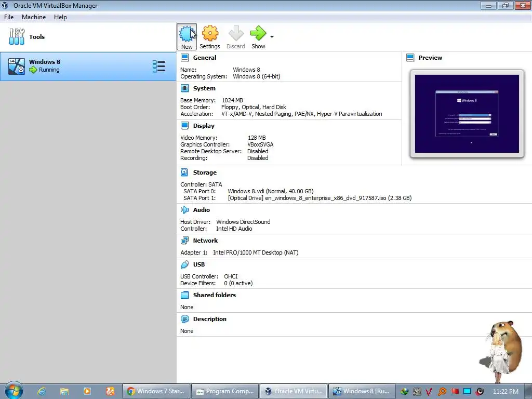Switch to the Chrome Windows 7 Star... taskbar window
The height and width of the screenshot is (399, 532).
pos(156,391)
